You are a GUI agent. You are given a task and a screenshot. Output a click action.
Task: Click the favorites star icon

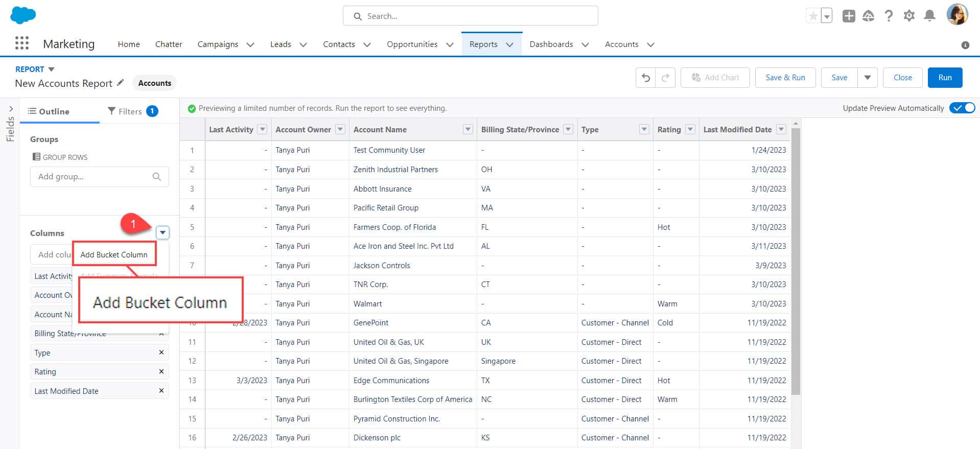click(812, 16)
